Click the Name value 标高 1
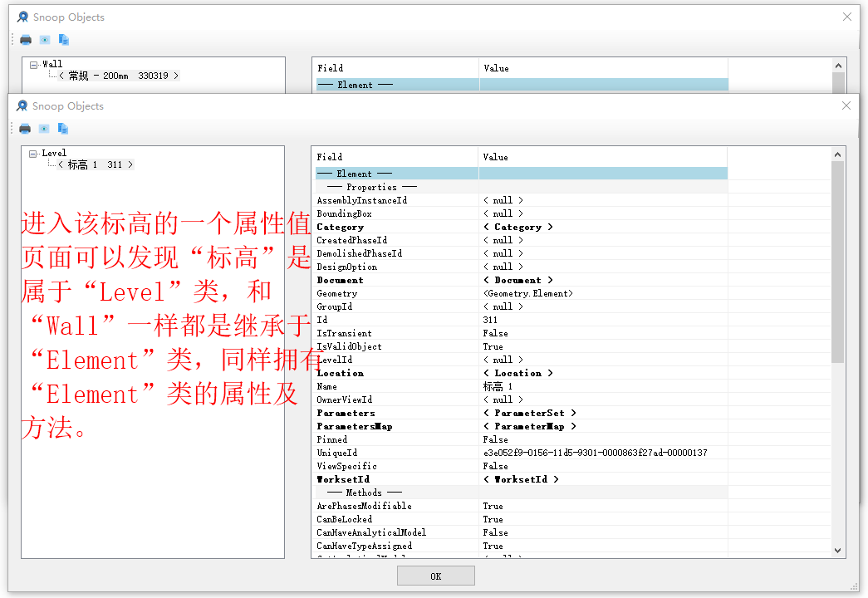The image size is (868, 598). click(498, 386)
